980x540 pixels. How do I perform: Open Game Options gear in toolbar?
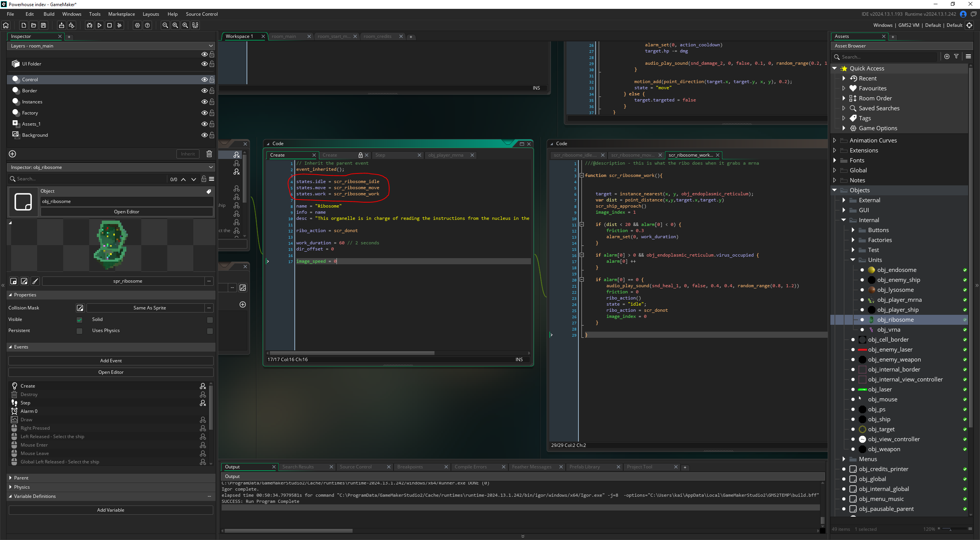pos(137,25)
